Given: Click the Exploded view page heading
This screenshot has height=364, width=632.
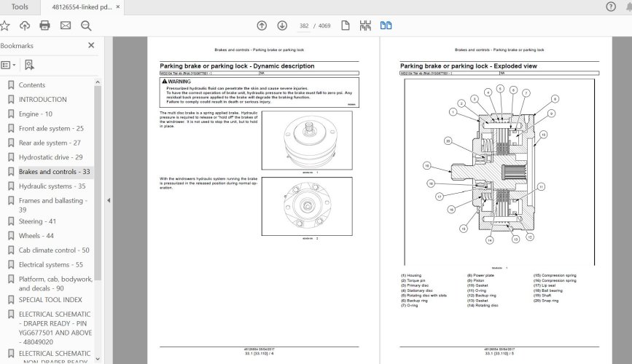Looking at the screenshot, I should pos(469,66).
